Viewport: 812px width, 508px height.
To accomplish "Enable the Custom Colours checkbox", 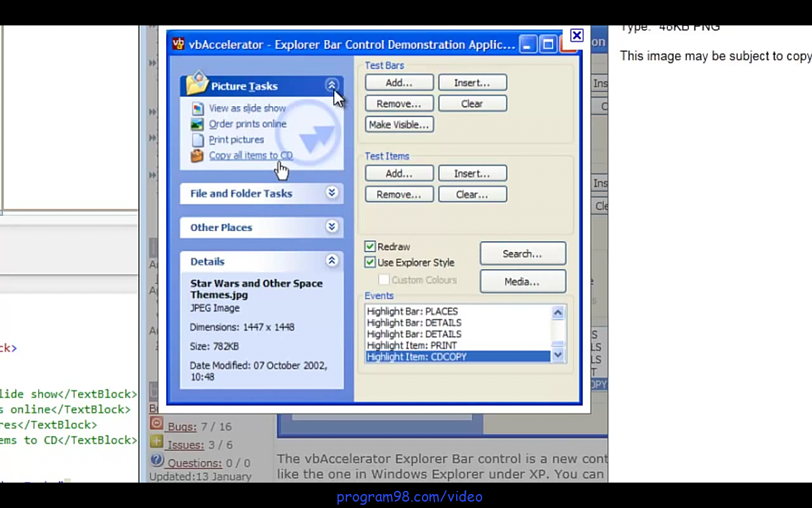I will click(384, 279).
